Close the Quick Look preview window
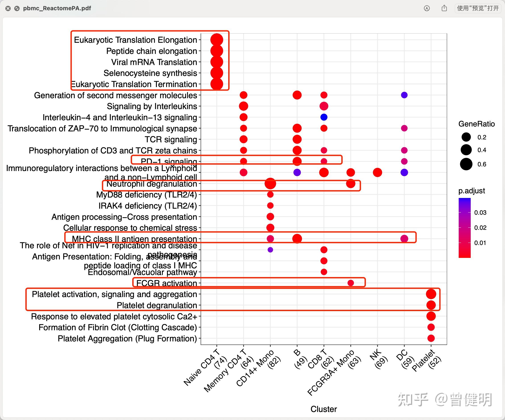 pos(8,8)
